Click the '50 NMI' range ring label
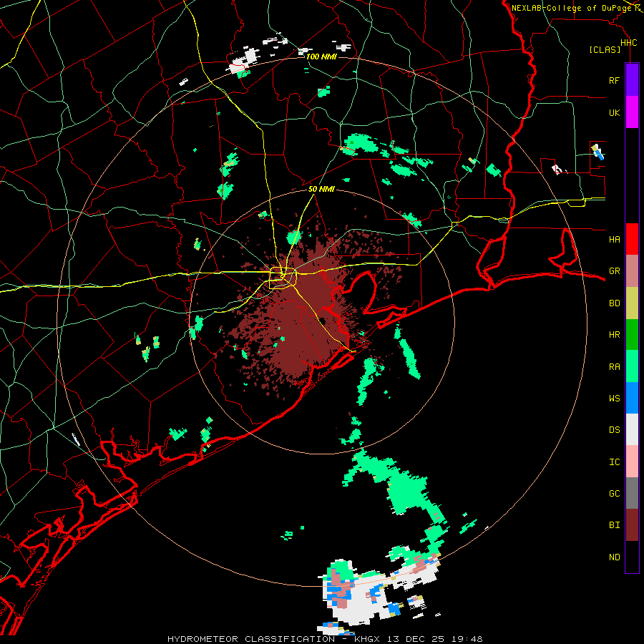 pyautogui.click(x=321, y=189)
